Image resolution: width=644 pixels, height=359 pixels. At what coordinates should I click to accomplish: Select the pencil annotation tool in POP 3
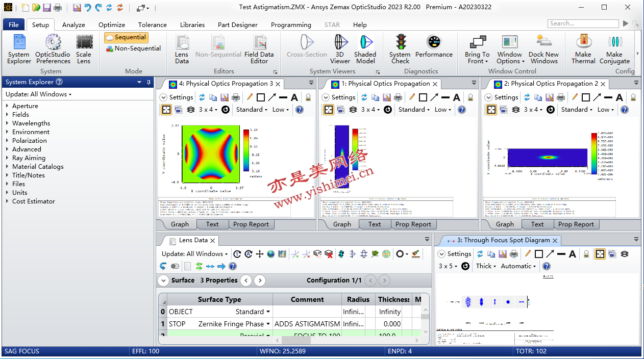click(250, 97)
